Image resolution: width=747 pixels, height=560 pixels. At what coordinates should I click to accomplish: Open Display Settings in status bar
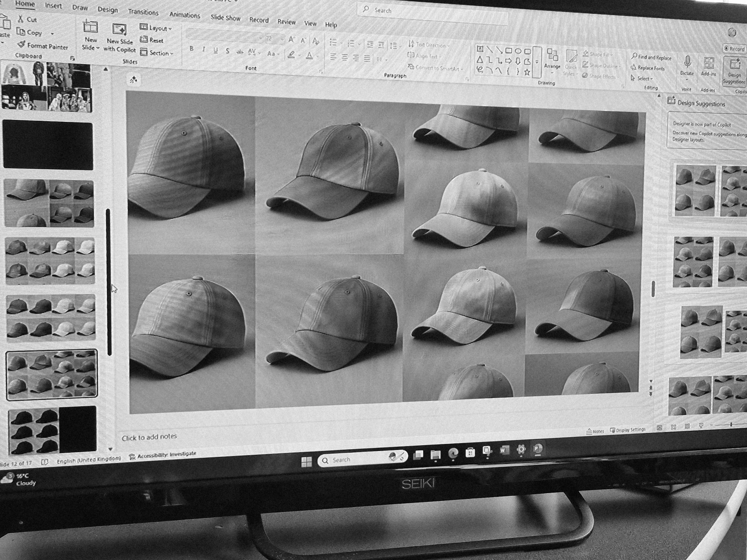pyautogui.click(x=627, y=430)
